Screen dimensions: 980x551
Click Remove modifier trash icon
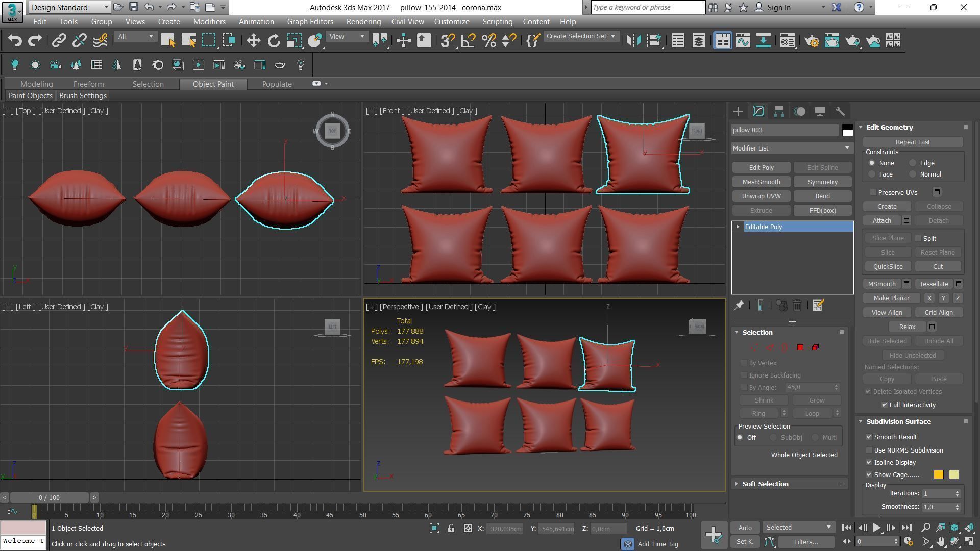pos(797,306)
